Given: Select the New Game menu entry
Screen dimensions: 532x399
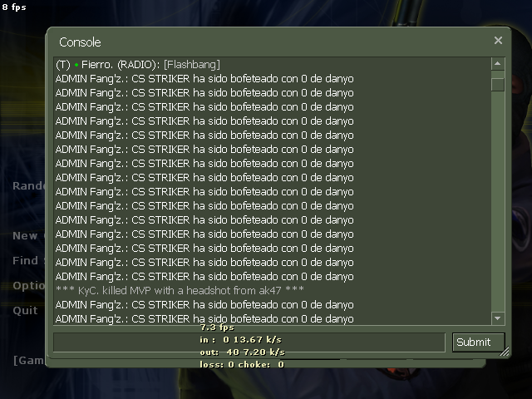Looking at the screenshot, I should (28, 235).
